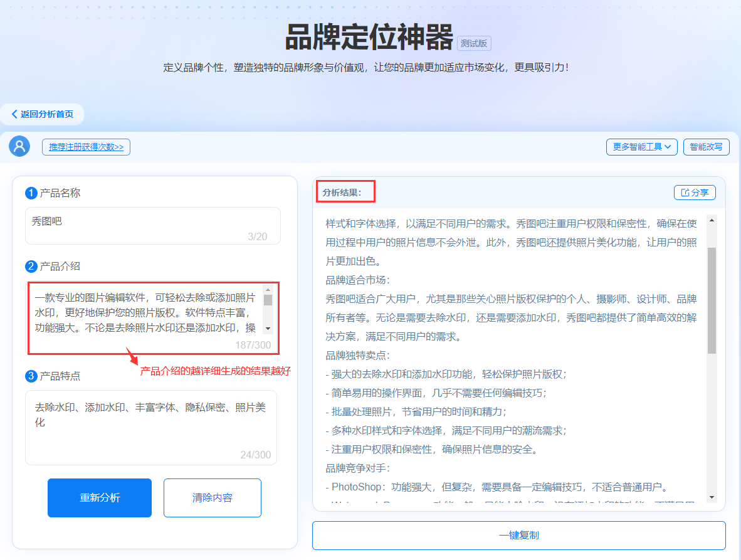Click the 产品介绍 scrollbar up arrow
Screen dimensions: 741x560
(x=268, y=290)
